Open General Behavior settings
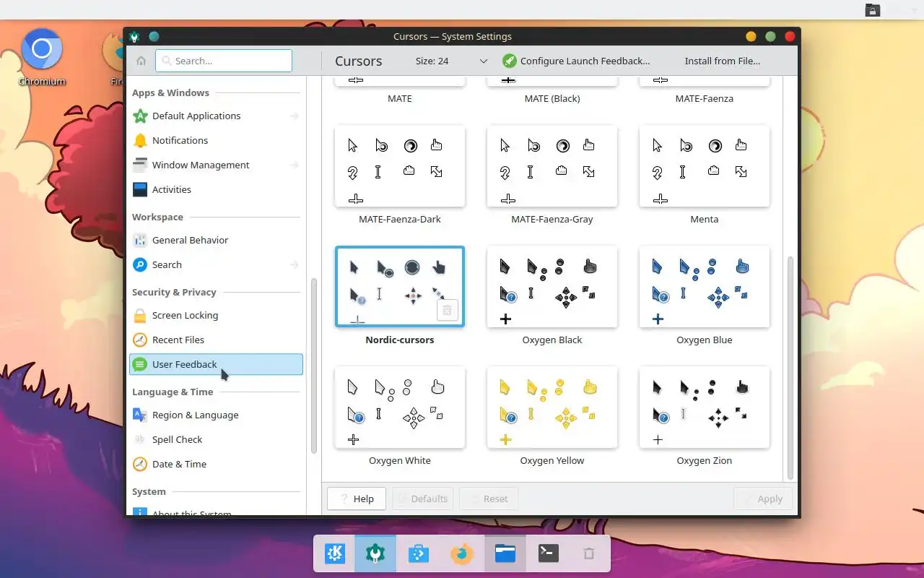 click(216, 240)
